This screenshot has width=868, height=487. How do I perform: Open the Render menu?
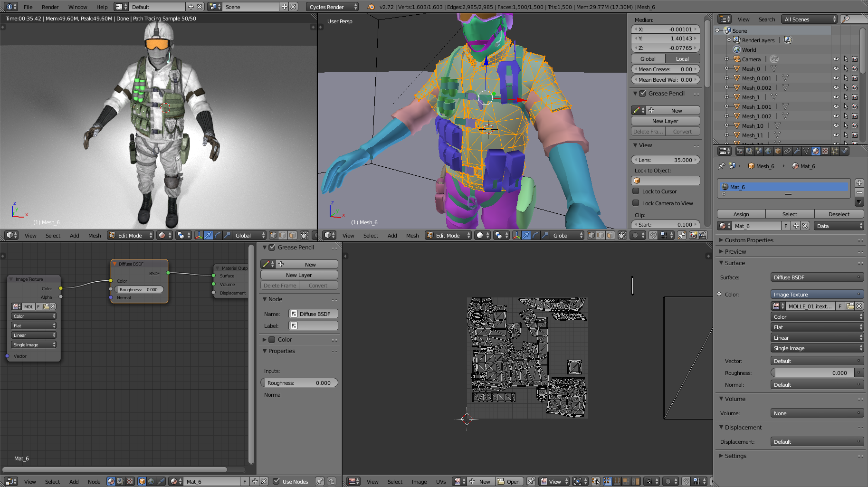point(50,7)
